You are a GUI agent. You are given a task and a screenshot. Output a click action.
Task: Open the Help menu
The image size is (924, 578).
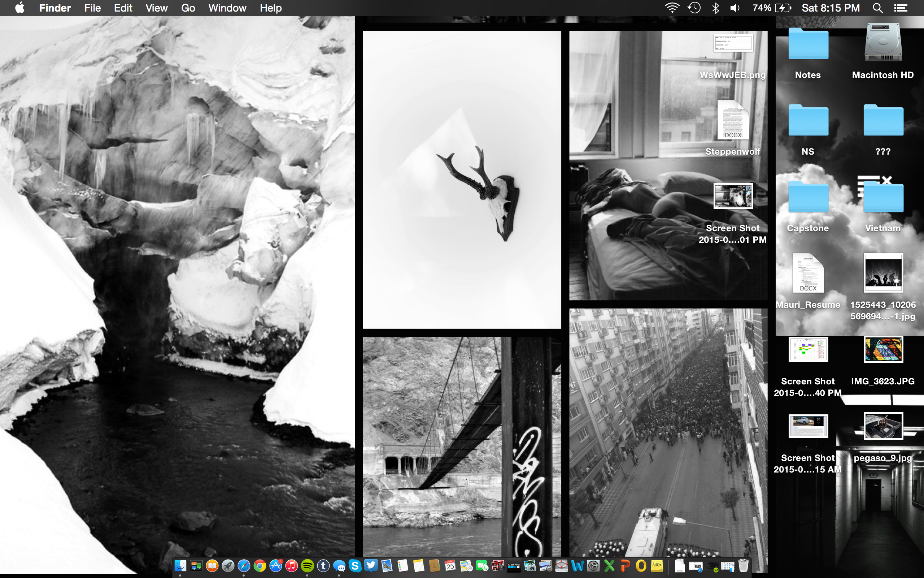tap(271, 8)
